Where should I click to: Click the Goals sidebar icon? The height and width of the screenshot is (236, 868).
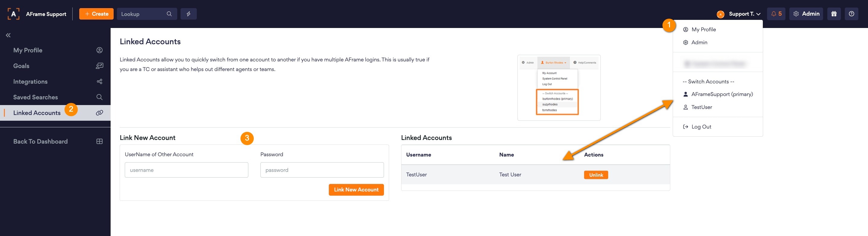click(x=99, y=66)
